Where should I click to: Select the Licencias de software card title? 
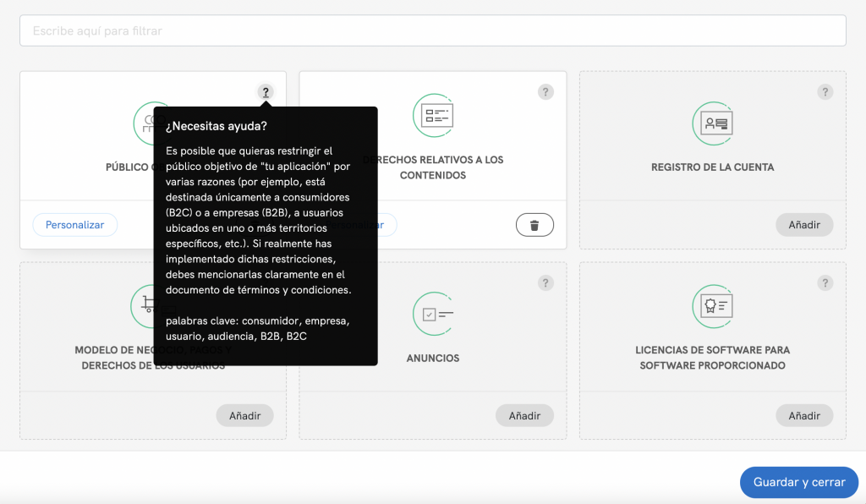(x=712, y=358)
